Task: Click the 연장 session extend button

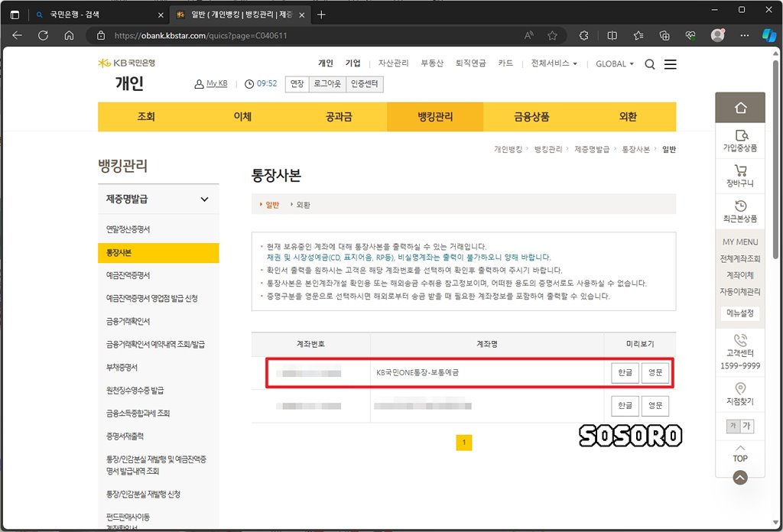Action: [297, 84]
